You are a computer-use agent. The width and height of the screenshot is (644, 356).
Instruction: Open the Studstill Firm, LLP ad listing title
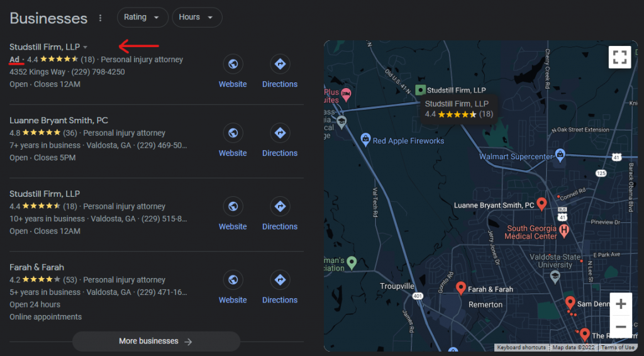tap(45, 47)
